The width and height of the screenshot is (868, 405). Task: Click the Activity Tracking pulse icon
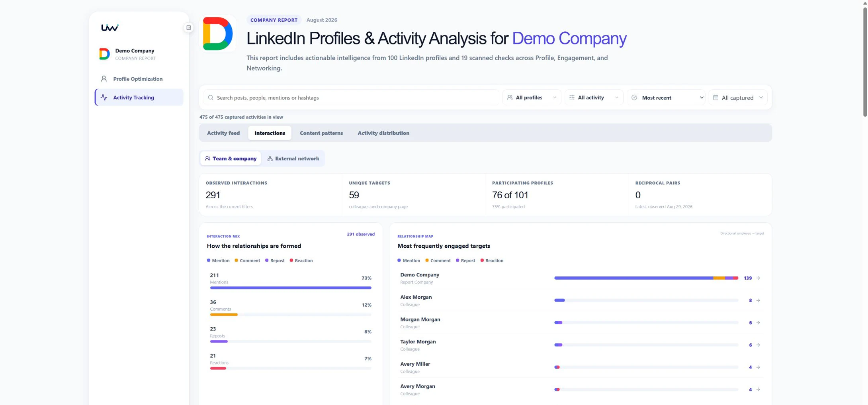pos(104,97)
